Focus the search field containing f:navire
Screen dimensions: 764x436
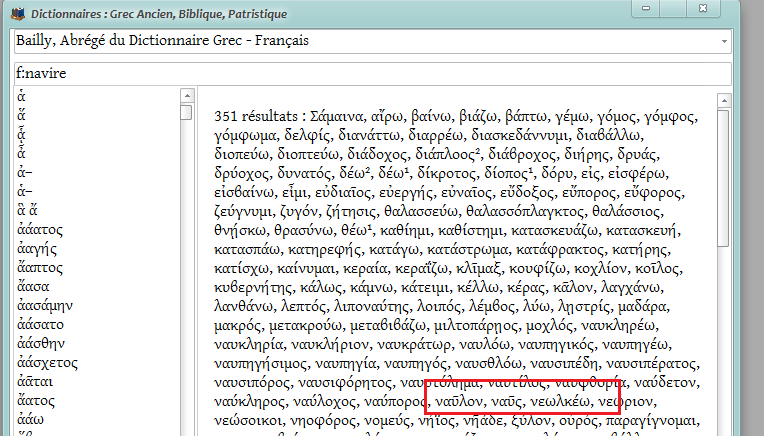(x=373, y=74)
